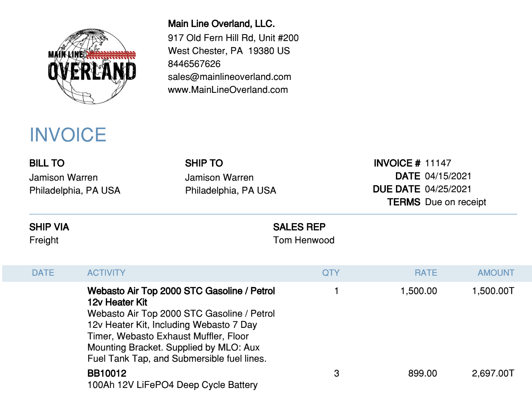This screenshot has width=532, height=393.
Task: Select the phone number 8446567626
Action: [x=194, y=64]
